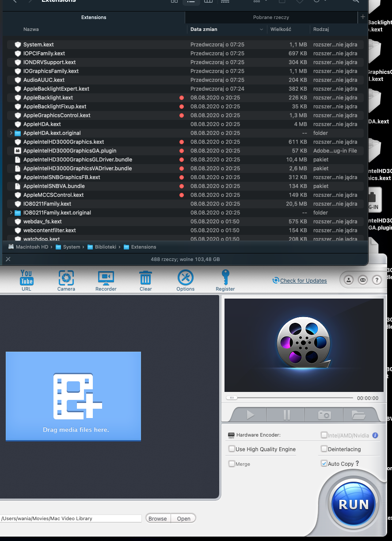
Task: Click the IO80211Family.kext.original folder icon
Action: pyautogui.click(x=18, y=213)
